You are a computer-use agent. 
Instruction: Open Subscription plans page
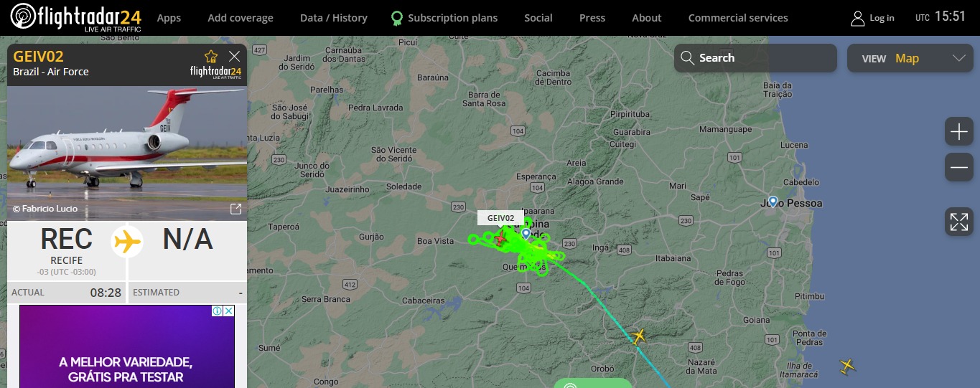pyautogui.click(x=444, y=18)
